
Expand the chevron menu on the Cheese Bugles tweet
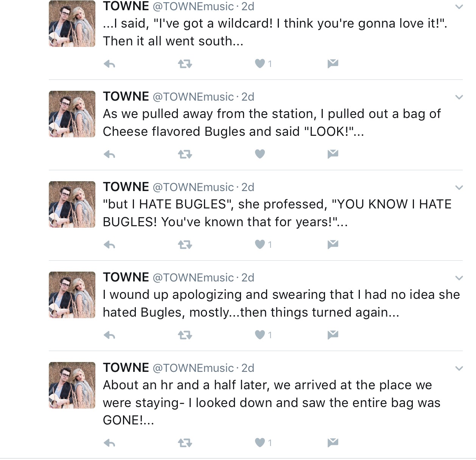[459, 97]
